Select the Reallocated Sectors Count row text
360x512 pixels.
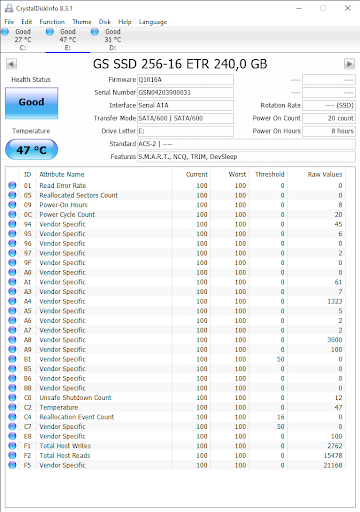[x=78, y=195]
